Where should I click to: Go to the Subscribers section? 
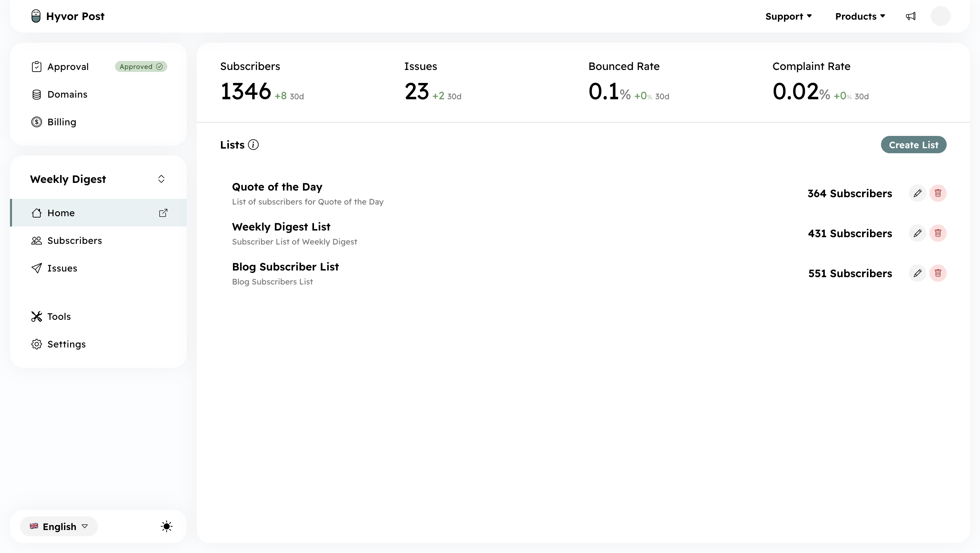(75, 241)
